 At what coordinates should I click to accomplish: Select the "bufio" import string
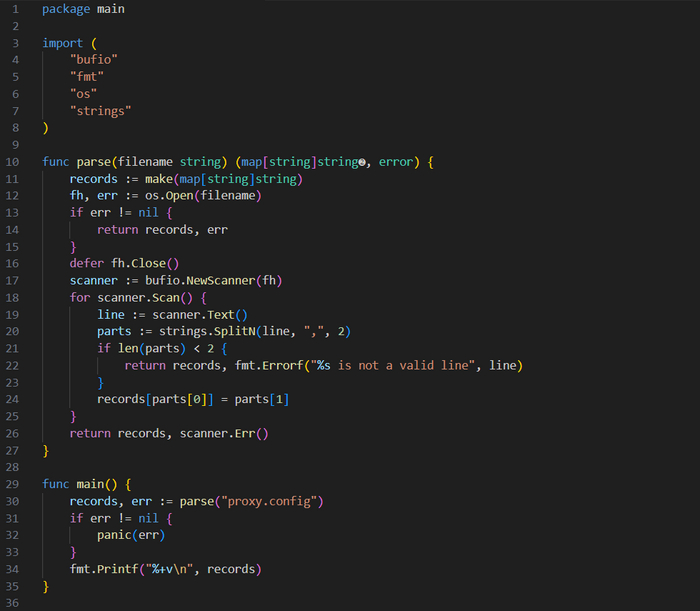coord(94,60)
